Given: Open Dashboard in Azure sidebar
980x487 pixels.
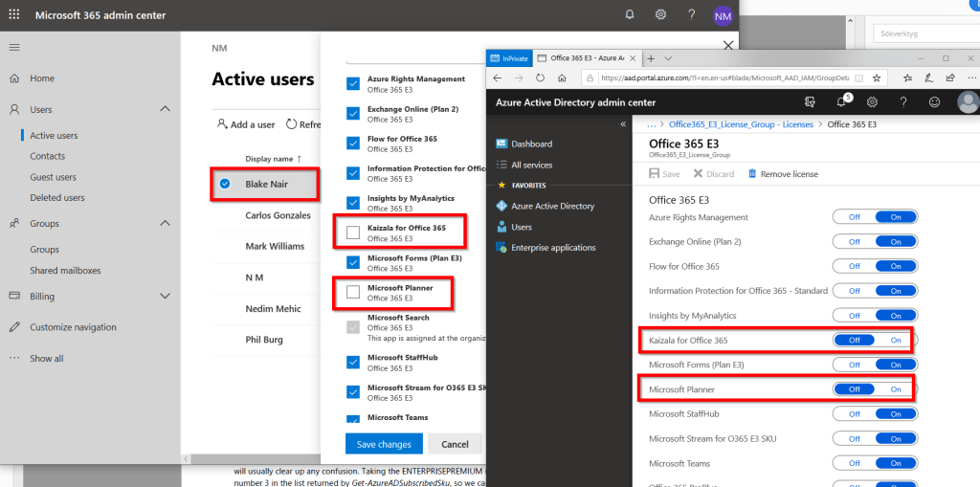Looking at the screenshot, I should (531, 144).
